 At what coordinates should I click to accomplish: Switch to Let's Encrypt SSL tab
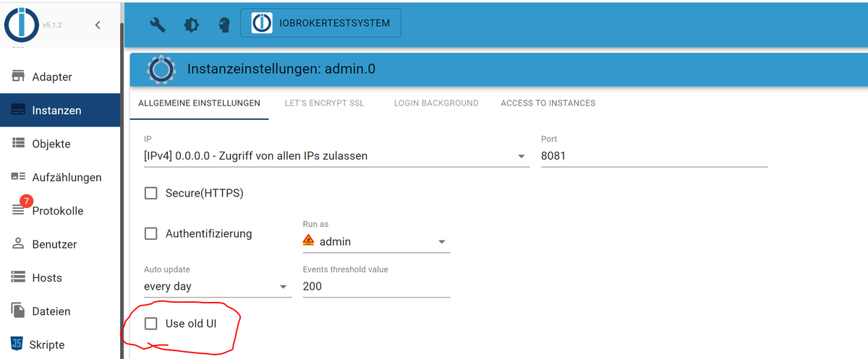coord(325,103)
